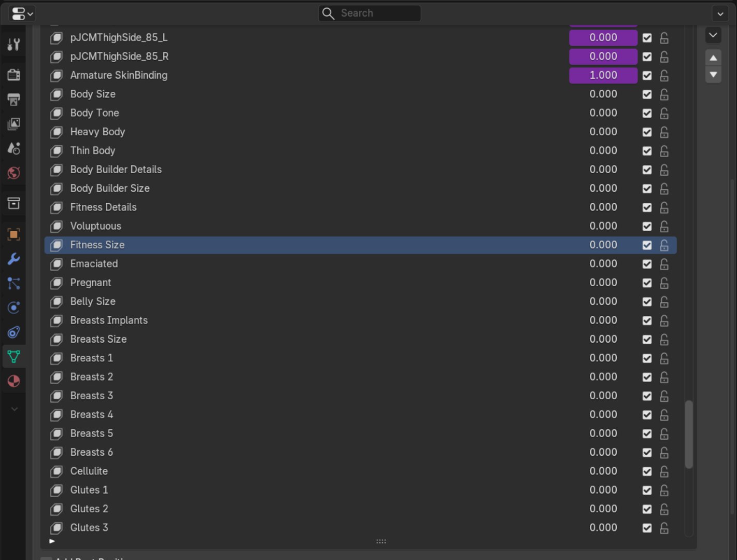Open the Render properties tab
Image resolution: width=737 pixels, height=560 pixels.
click(14, 75)
